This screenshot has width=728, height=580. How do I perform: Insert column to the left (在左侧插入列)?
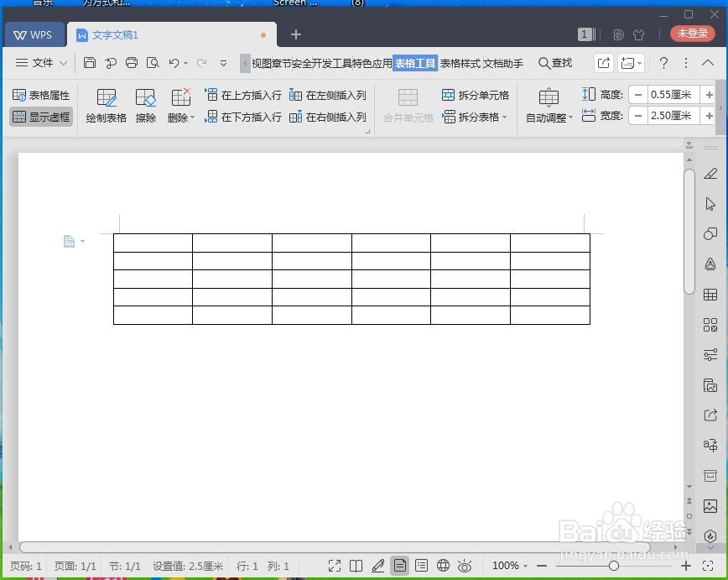(328, 95)
